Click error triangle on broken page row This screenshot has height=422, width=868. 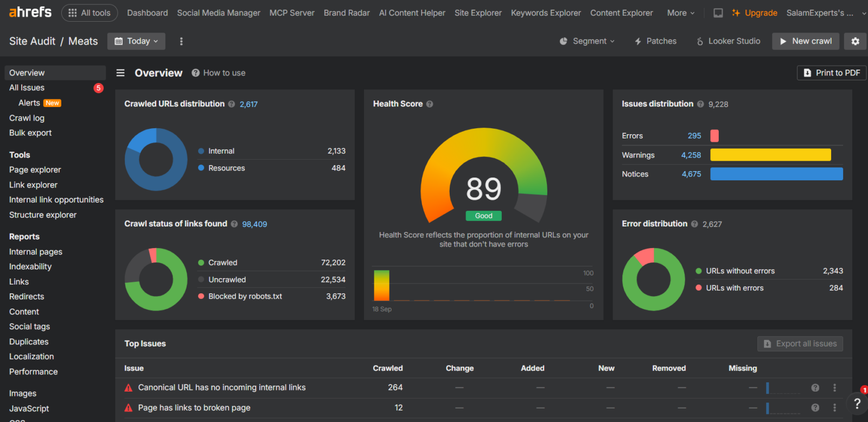click(x=129, y=408)
